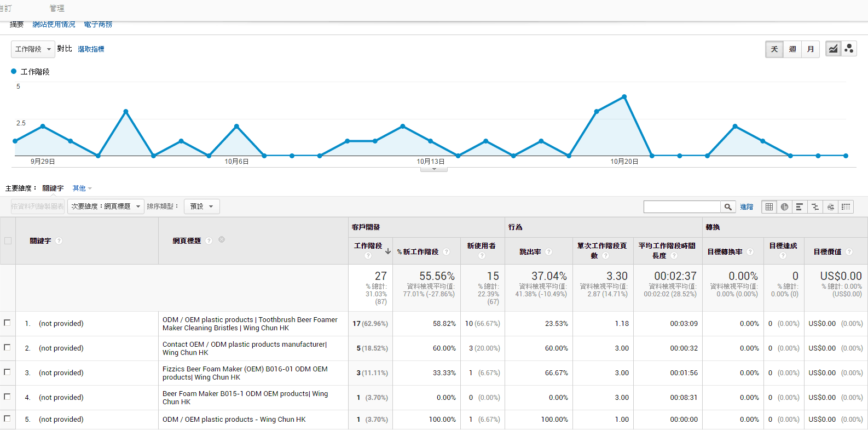The height and width of the screenshot is (430, 868).
Task: Remove the 網頁標題 secondary dimension
Action: click(x=222, y=240)
